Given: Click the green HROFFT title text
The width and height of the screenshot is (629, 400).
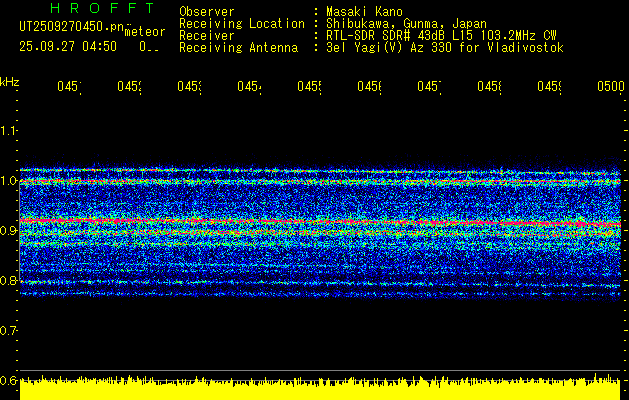Looking at the screenshot, I should (102, 8).
